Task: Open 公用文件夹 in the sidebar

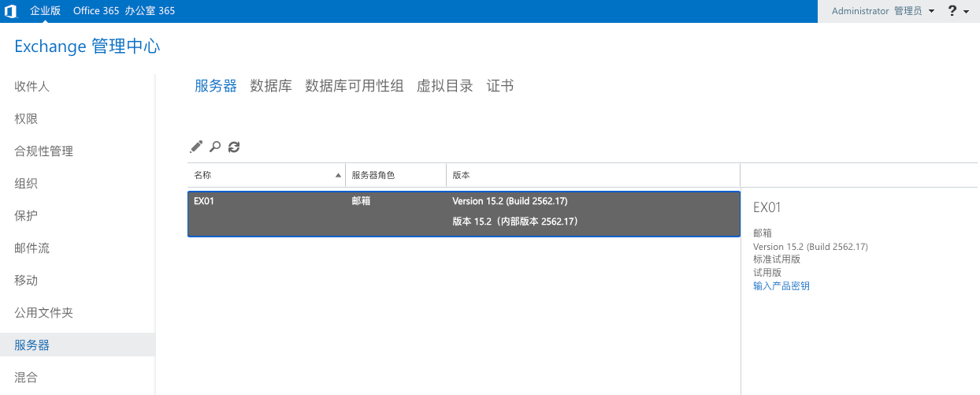Action: tap(44, 313)
